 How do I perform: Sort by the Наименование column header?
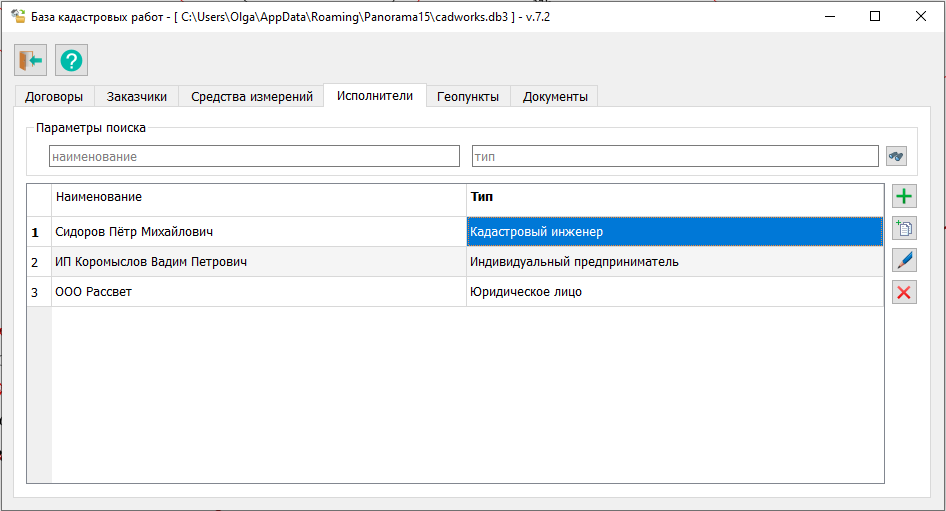(x=258, y=198)
